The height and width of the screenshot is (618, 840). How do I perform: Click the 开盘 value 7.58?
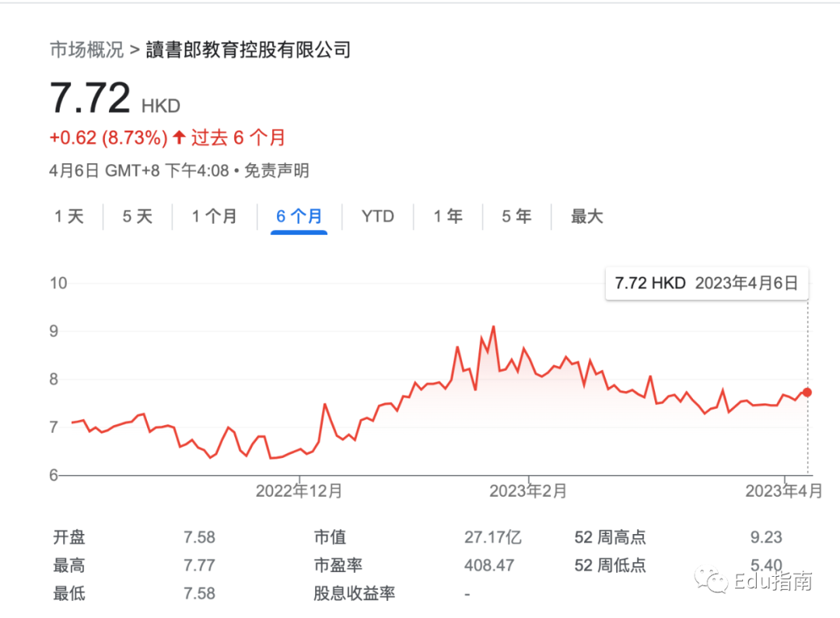click(199, 537)
